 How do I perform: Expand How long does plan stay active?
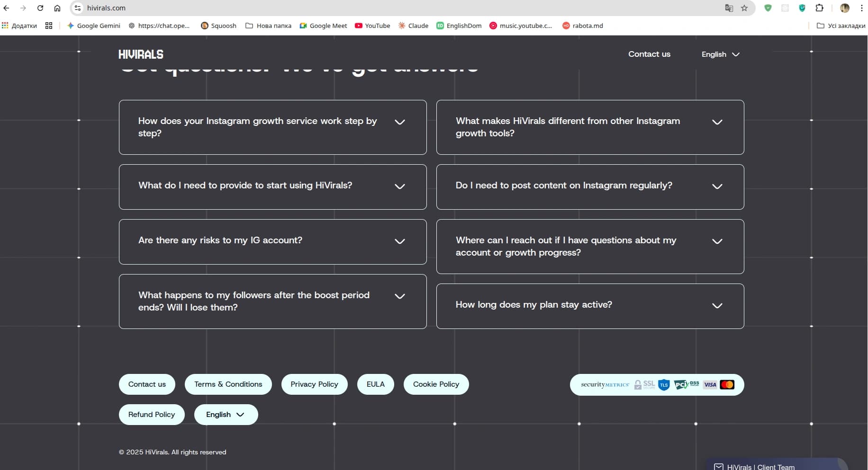pos(590,306)
